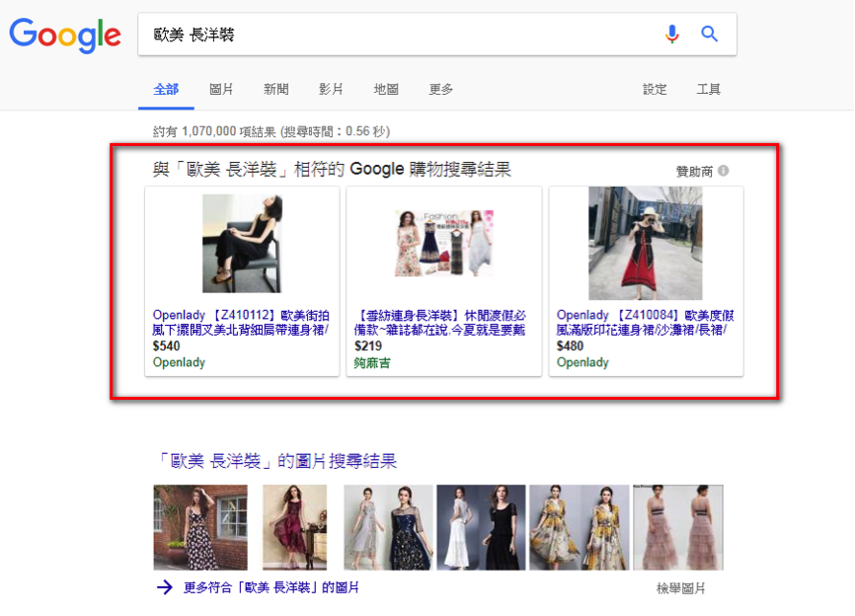This screenshot has width=855, height=616.
Task: Click arrow beside more matching images link
Action: 165,587
